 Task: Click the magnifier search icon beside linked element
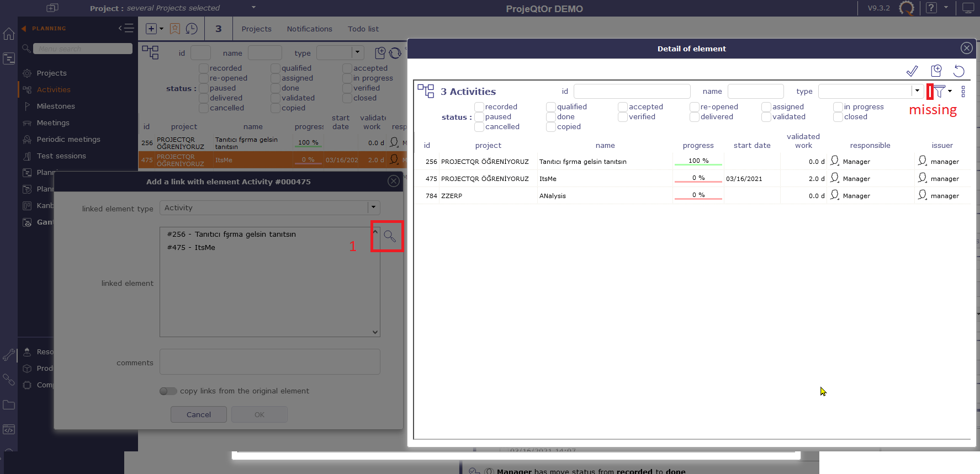(x=390, y=236)
